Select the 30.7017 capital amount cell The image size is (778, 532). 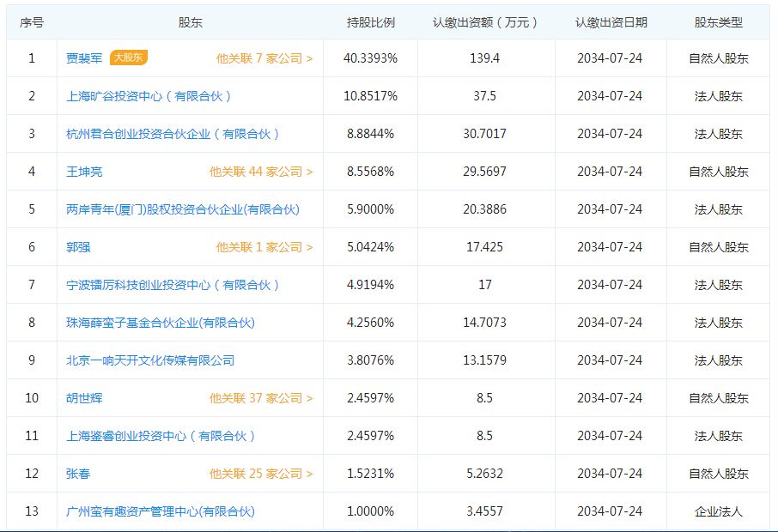pyautogui.click(x=485, y=134)
